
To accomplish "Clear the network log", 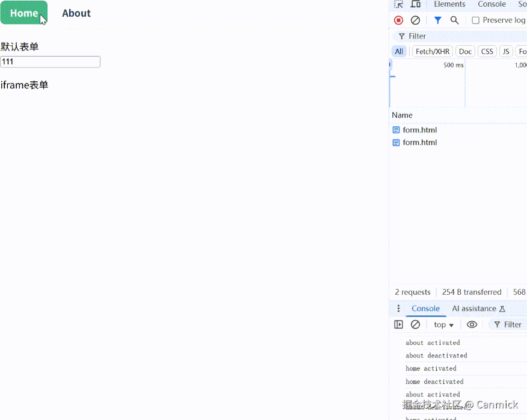I will click(x=416, y=20).
